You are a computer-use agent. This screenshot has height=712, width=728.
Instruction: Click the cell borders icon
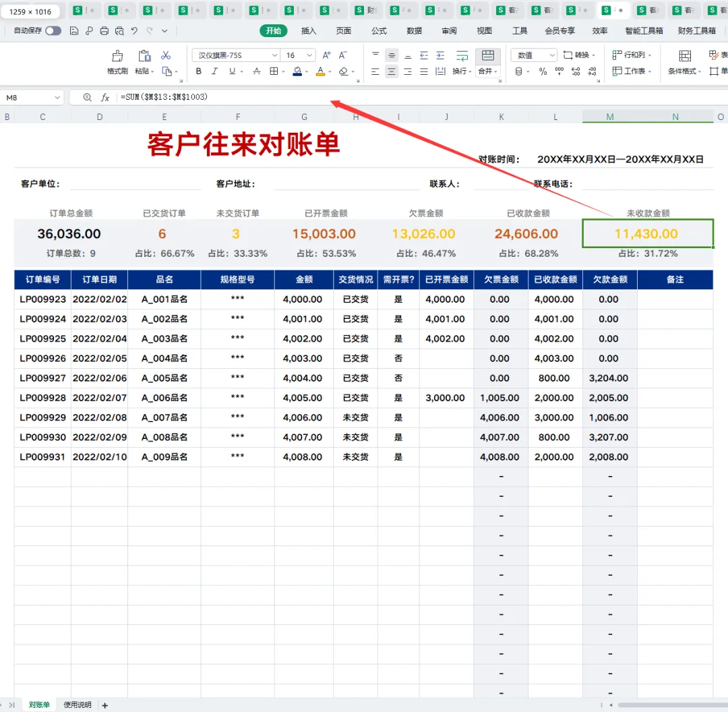point(274,71)
